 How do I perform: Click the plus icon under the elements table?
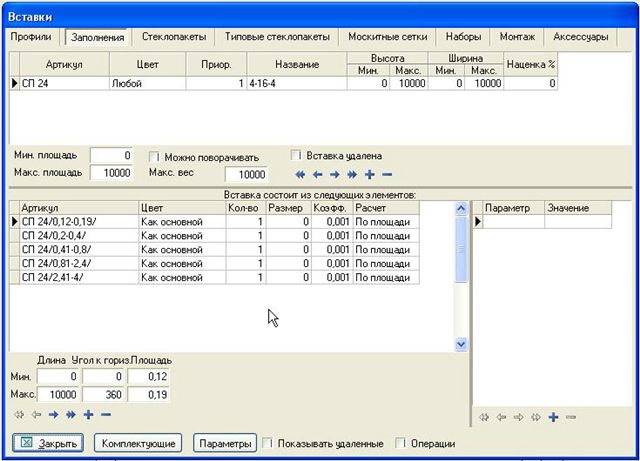(88, 414)
